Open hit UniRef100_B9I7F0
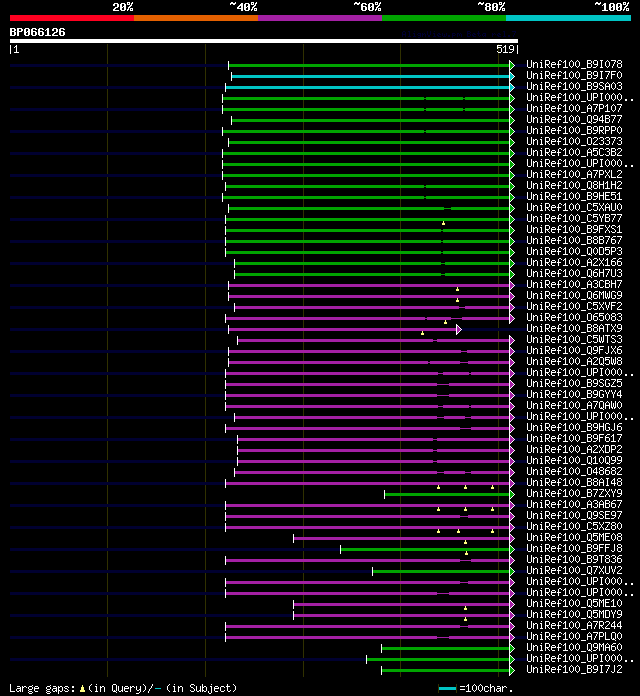This screenshot has height=696, width=640. [574, 75]
